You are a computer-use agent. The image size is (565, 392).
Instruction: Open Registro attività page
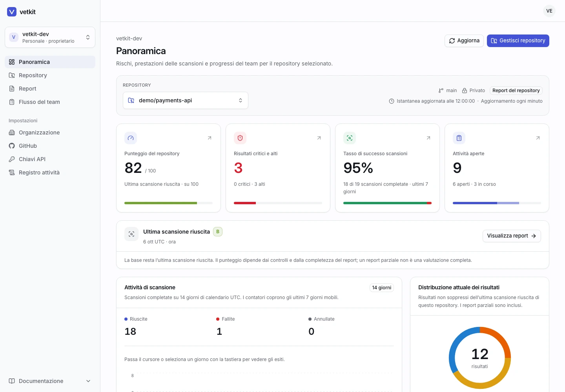pos(50,172)
